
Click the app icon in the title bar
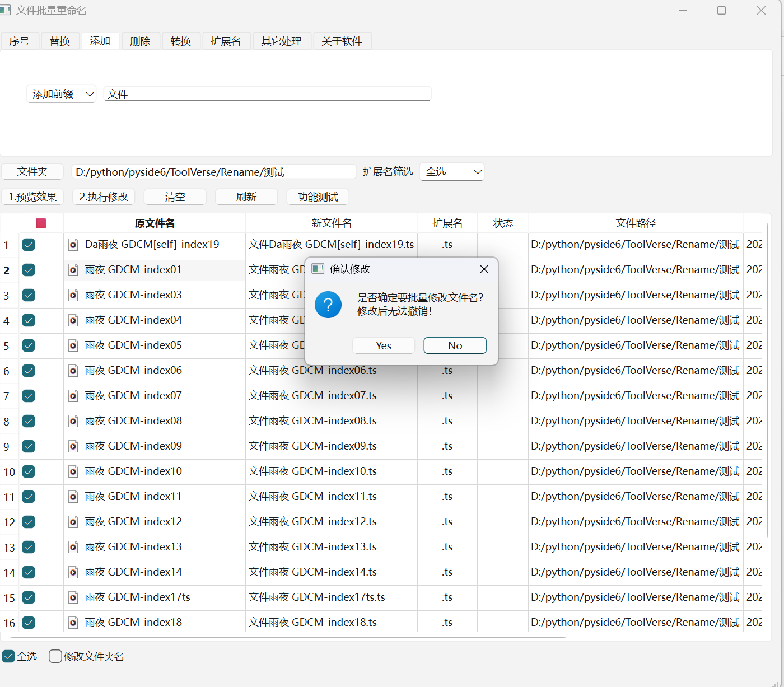coord(6,10)
